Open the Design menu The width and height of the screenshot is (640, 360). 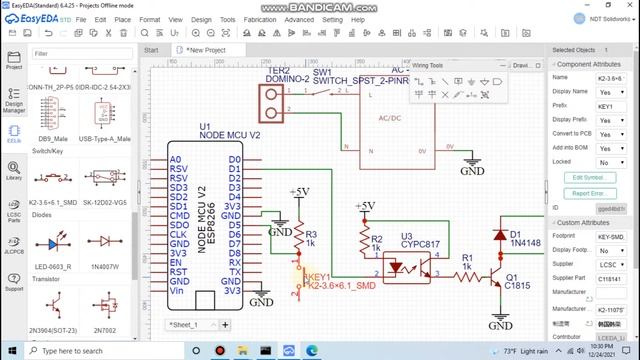201,20
